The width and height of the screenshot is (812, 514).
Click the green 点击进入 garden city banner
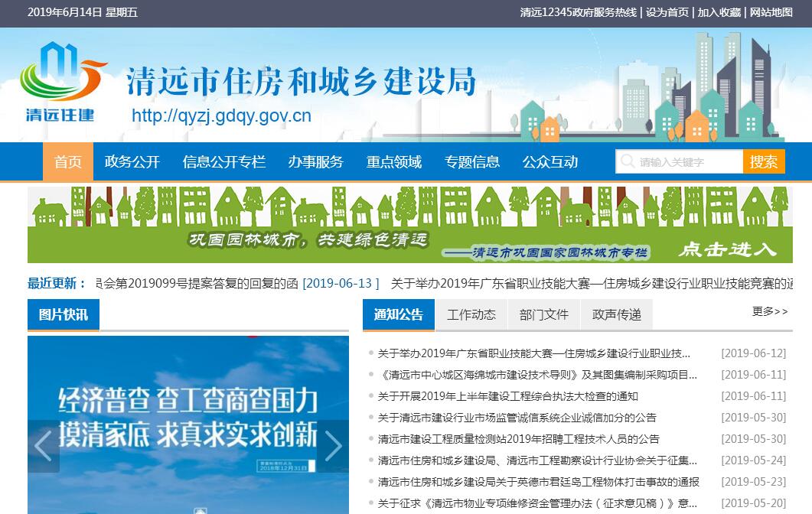pos(409,224)
